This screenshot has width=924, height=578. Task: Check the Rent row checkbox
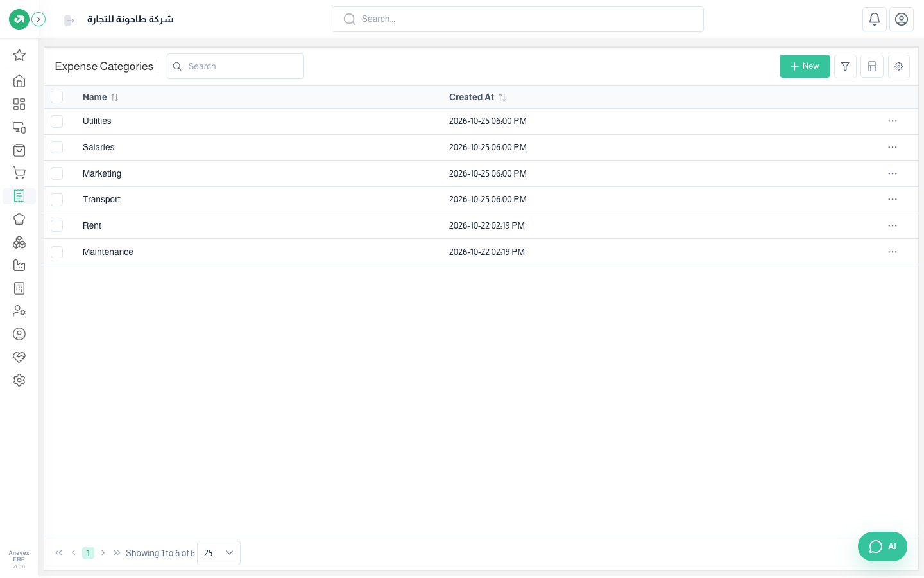point(57,226)
